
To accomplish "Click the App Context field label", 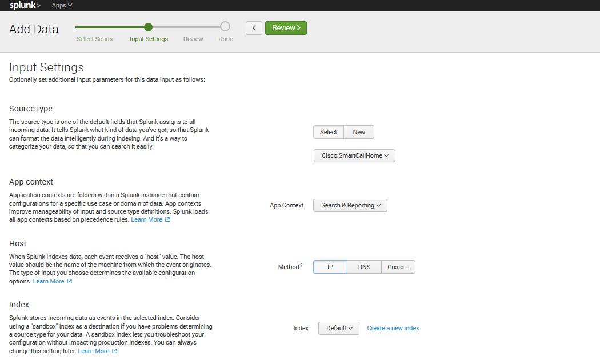I will coord(286,206).
